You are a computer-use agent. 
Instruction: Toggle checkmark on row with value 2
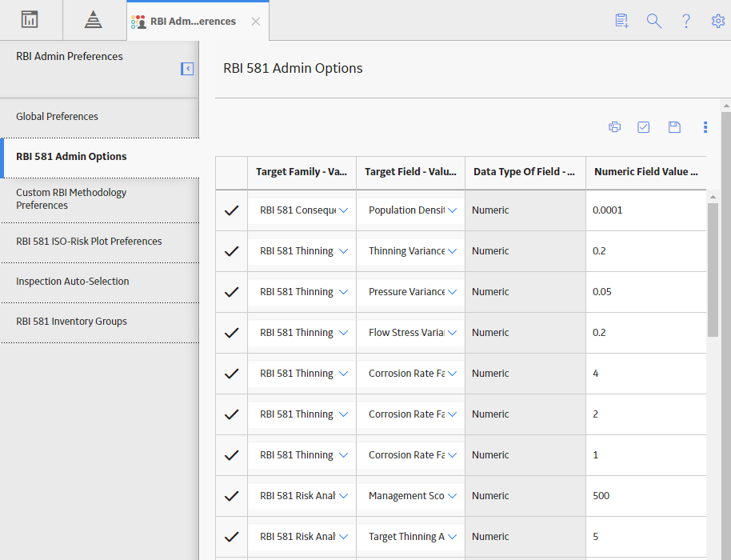pyautogui.click(x=231, y=414)
